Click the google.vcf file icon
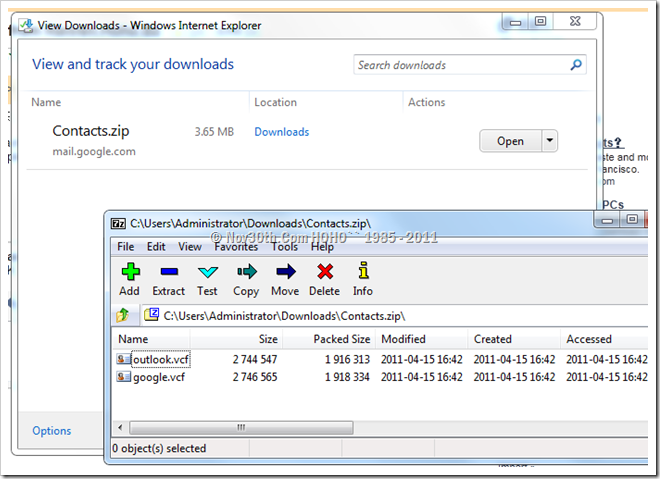660x479 pixels. (123, 376)
